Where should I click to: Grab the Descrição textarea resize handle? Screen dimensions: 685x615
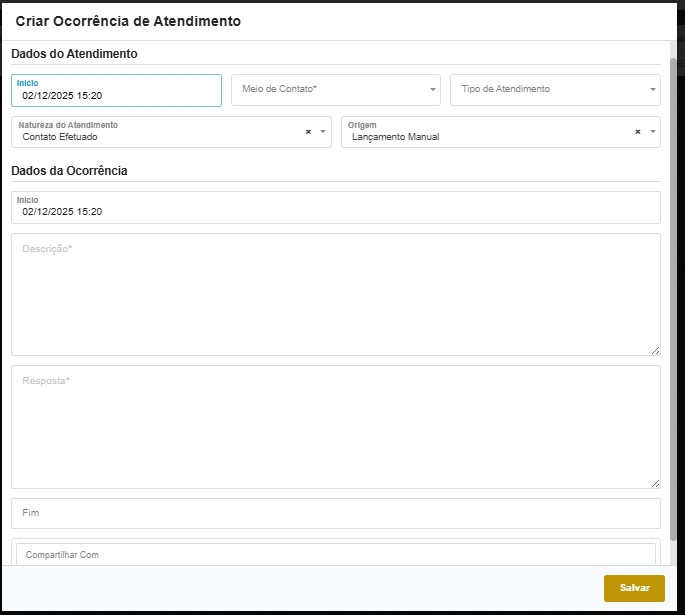pos(655,350)
